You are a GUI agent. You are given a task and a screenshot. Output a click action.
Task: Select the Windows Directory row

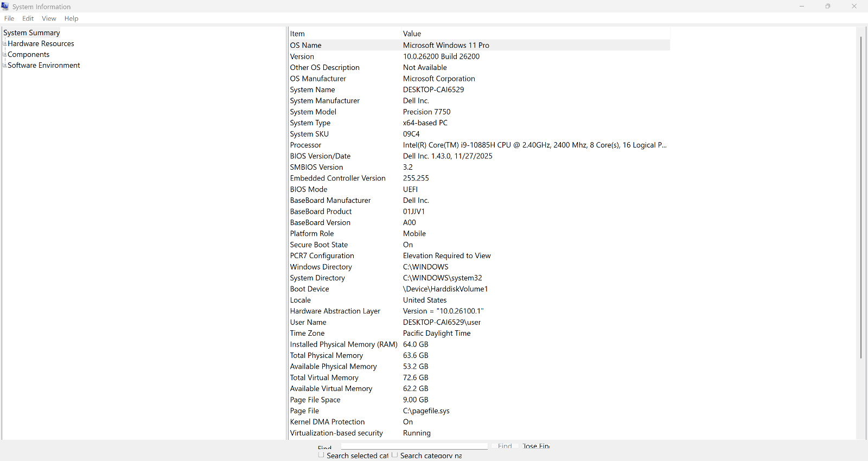pos(480,267)
